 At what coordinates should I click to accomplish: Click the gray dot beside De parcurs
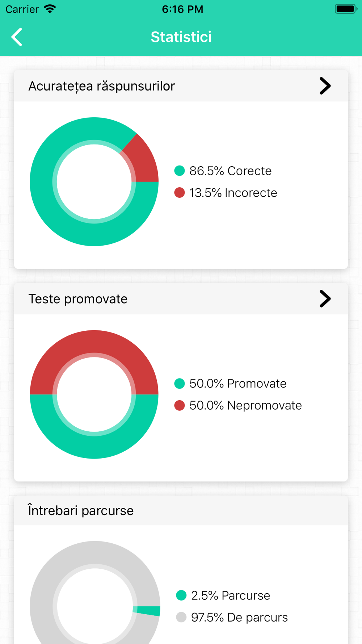click(181, 617)
